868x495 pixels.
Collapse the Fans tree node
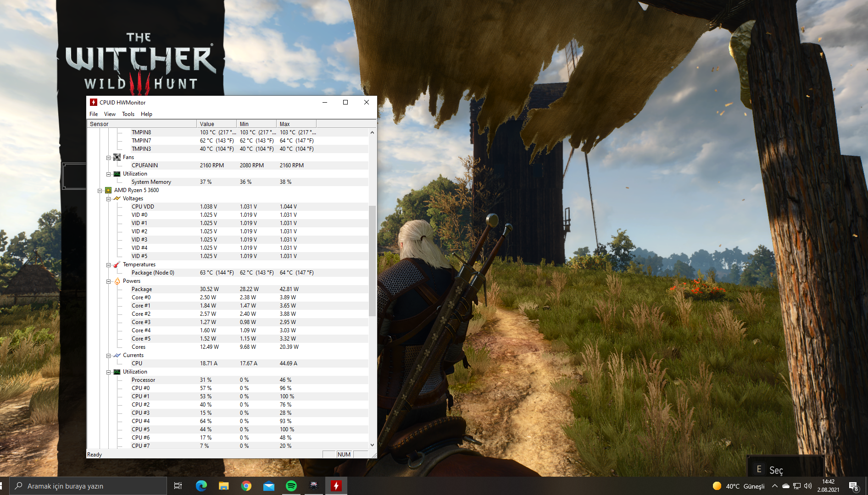[109, 157]
